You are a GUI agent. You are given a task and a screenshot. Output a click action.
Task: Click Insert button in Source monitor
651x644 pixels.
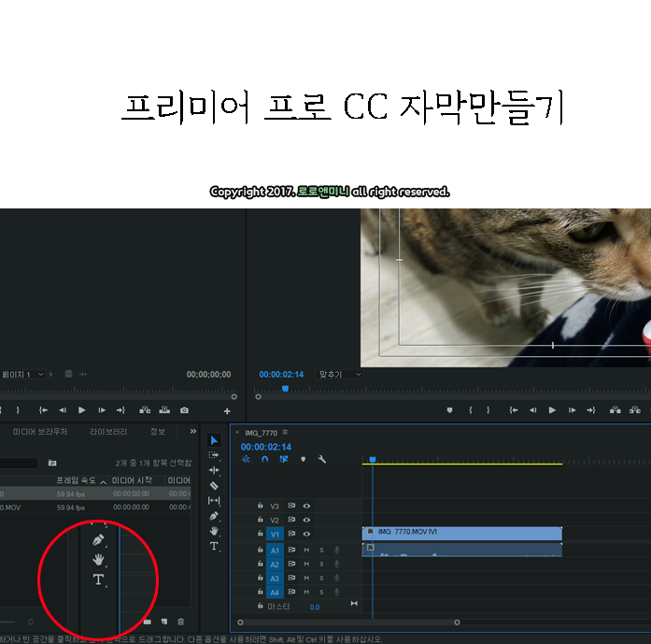coord(145,410)
